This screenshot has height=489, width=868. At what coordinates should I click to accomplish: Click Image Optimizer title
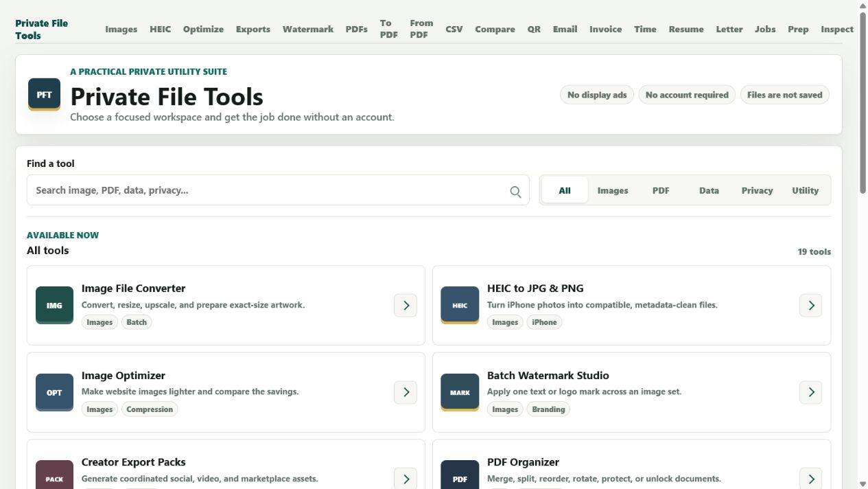(x=124, y=376)
